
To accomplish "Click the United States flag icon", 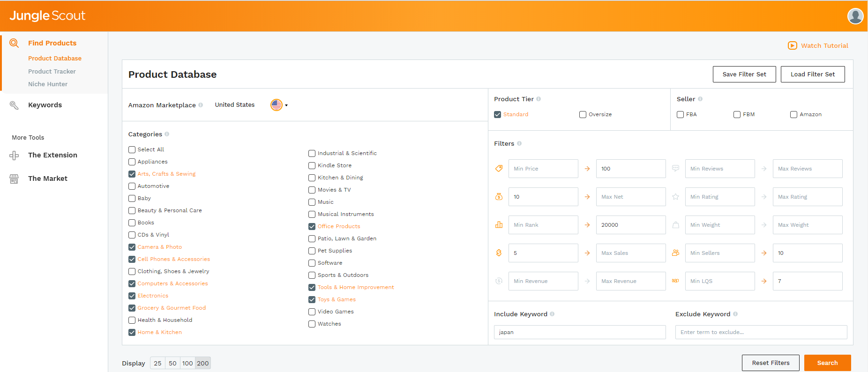I will [277, 105].
